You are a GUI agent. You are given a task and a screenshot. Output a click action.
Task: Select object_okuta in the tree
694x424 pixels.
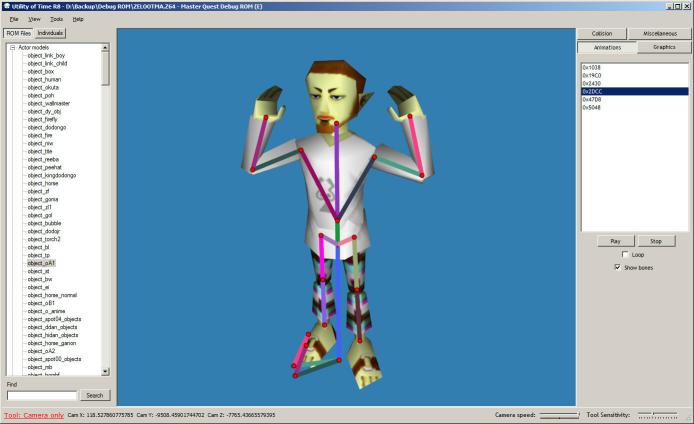pos(43,88)
